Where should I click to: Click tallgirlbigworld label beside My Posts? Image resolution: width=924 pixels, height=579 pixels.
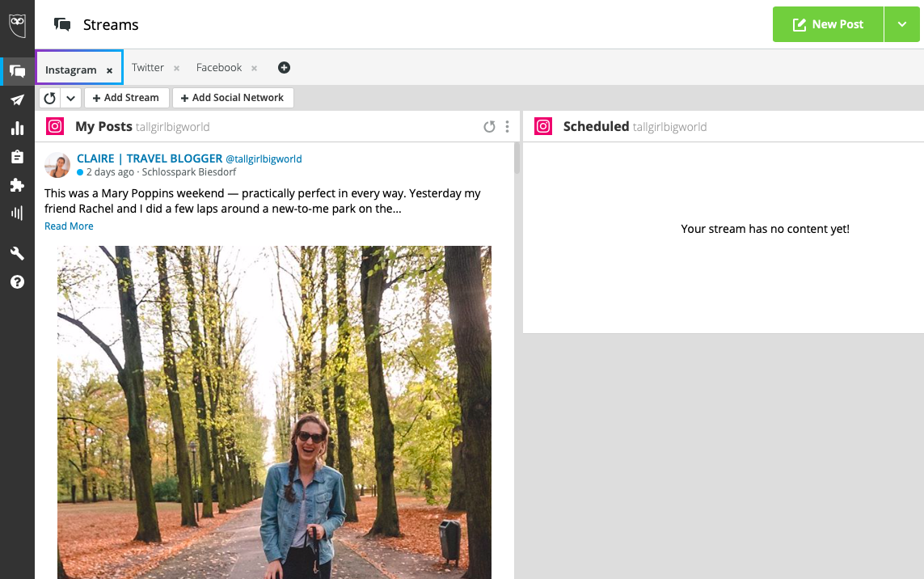click(x=173, y=127)
